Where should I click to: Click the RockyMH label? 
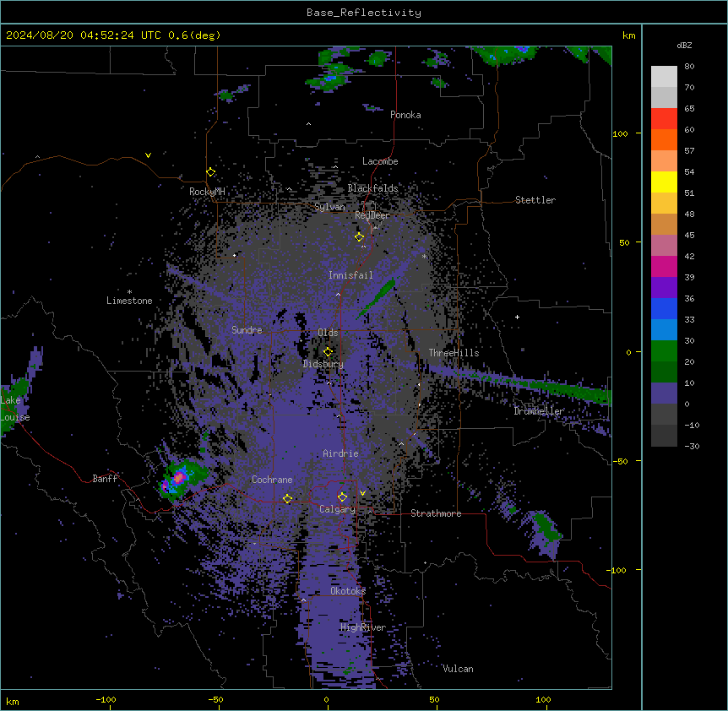[x=207, y=192]
